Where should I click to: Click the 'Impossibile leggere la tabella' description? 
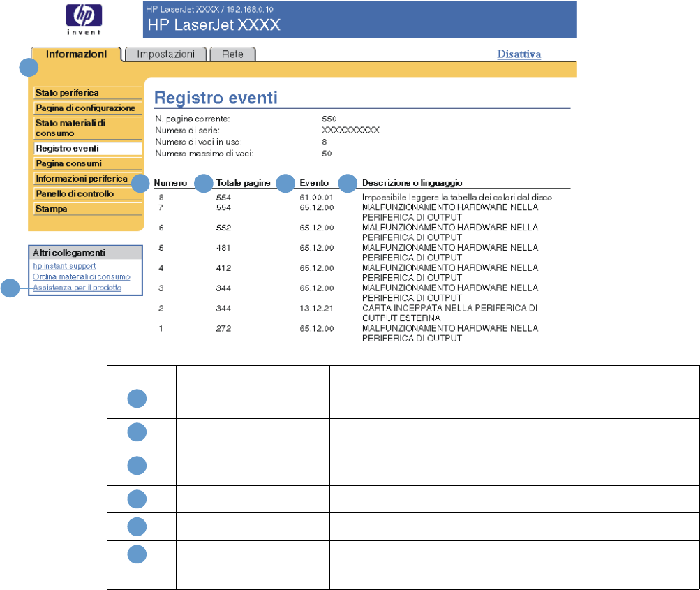click(x=457, y=198)
